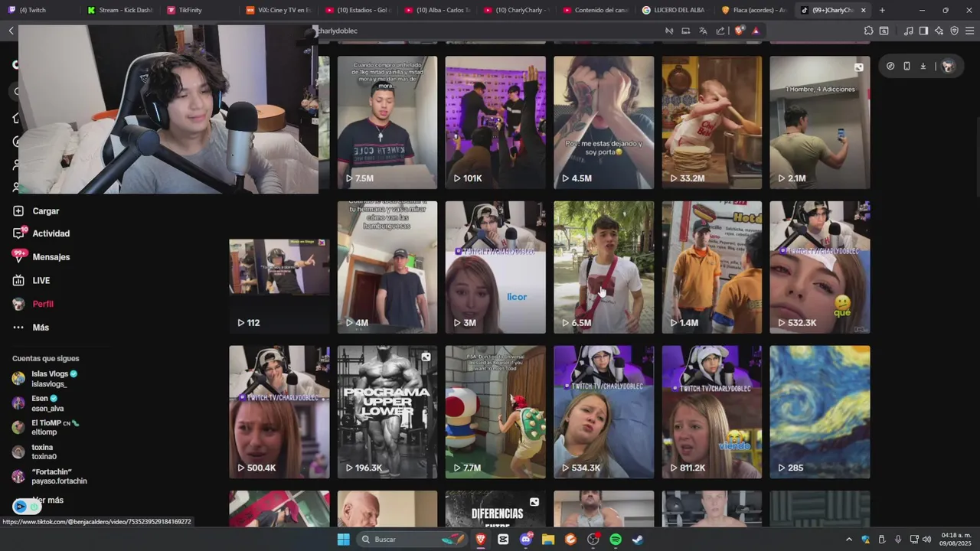Open the video thumbnail with 4.5M views

pos(604,122)
